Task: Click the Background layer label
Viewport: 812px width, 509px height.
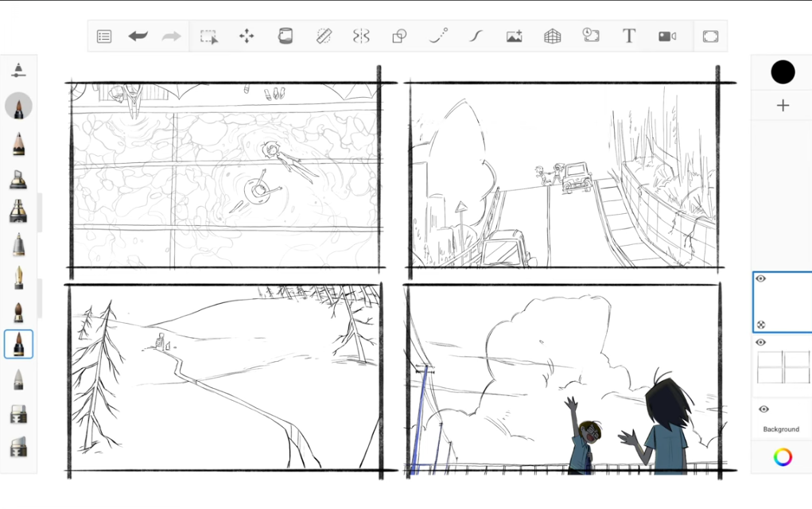Action: [781, 429]
